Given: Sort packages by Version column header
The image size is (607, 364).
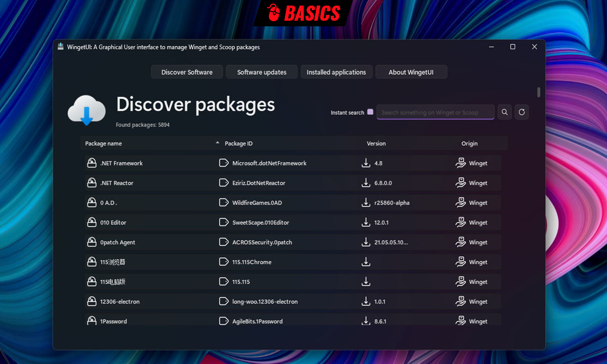Looking at the screenshot, I should click(x=376, y=144).
